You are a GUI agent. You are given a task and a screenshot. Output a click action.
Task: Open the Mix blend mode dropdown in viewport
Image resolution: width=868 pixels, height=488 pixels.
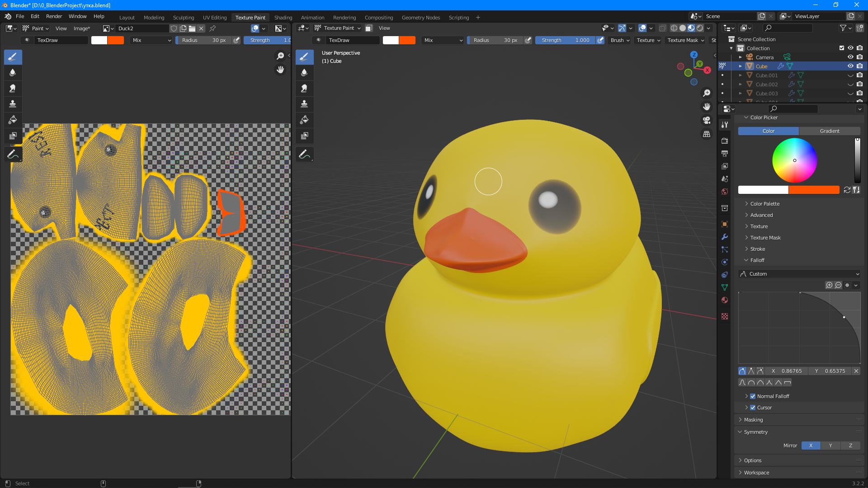443,40
